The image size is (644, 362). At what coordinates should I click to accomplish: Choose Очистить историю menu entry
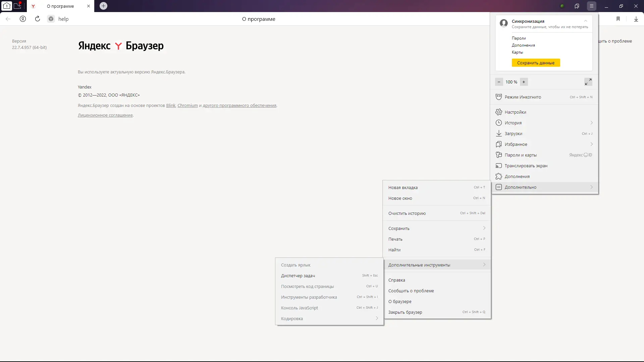[407, 213]
